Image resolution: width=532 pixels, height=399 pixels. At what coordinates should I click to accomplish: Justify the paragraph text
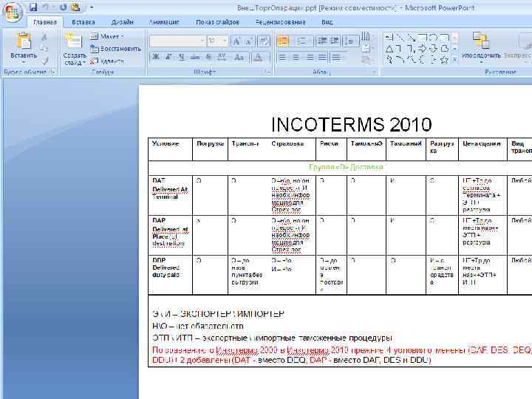pyautogui.click(x=322, y=58)
